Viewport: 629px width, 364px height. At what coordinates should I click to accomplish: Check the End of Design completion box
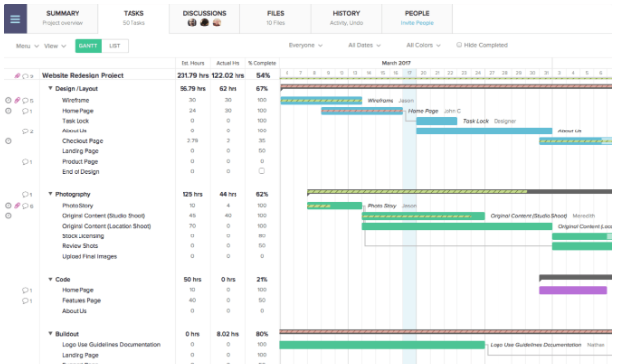pos(262,171)
